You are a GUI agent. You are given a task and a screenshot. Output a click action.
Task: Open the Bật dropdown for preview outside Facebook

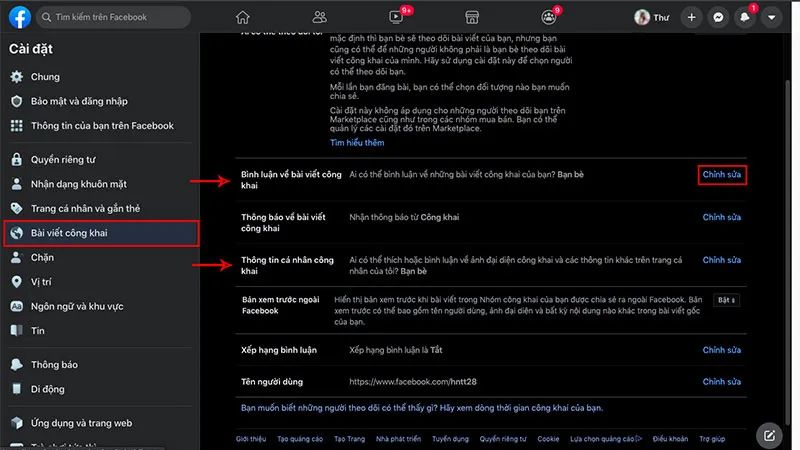[x=727, y=300]
